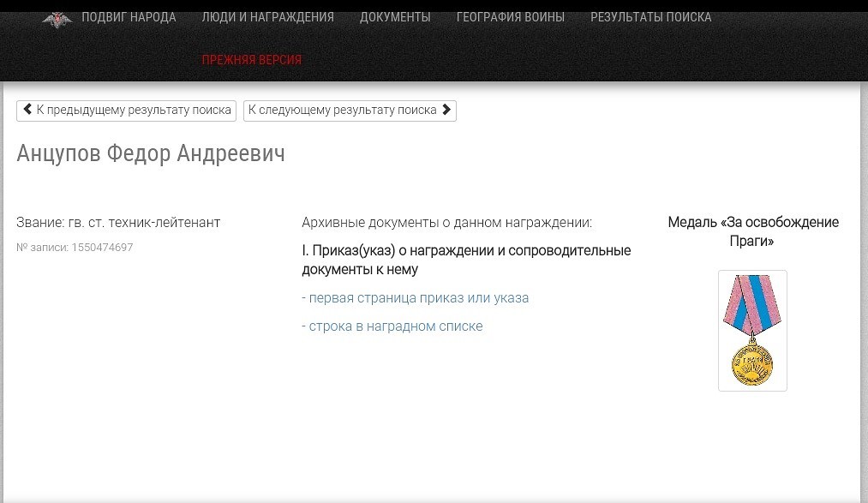The height and width of the screenshot is (503, 868).
Task: Open the ЛЮДИ И НАГРАЖДЕНИЯ menu
Action: click(x=267, y=17)
